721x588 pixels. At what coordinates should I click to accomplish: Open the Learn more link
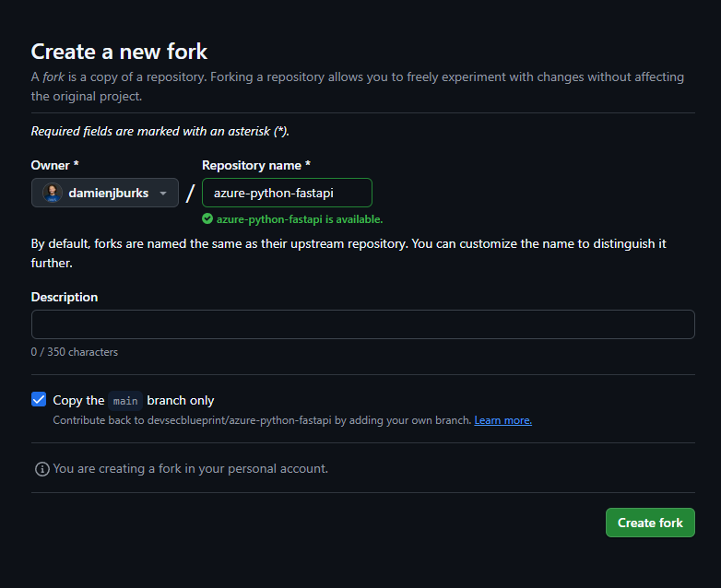point(502,420)
